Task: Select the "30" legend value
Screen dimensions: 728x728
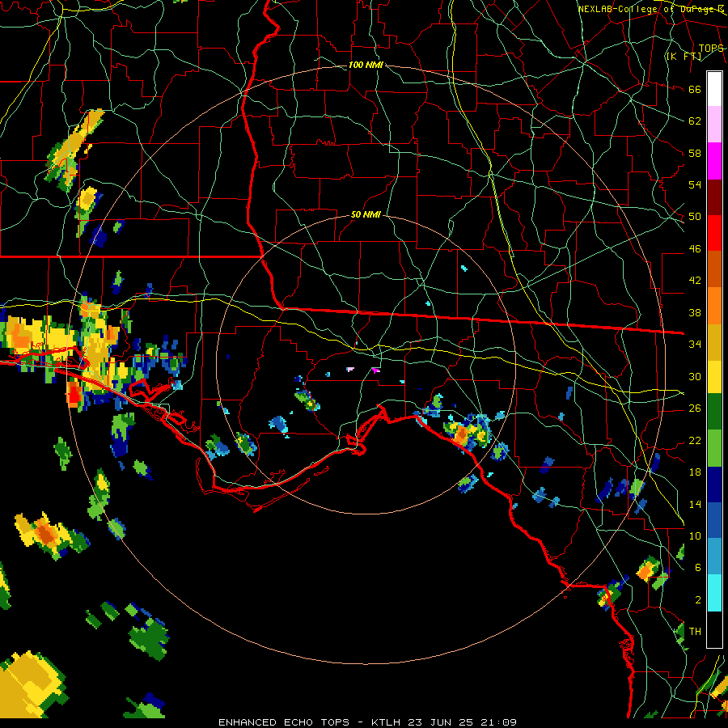Action: click(x=695, y=376)
